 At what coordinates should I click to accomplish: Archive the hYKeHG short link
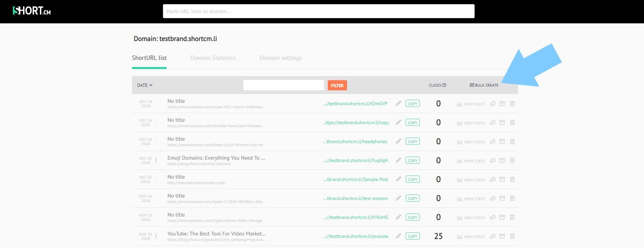click(x=502, y=217)
